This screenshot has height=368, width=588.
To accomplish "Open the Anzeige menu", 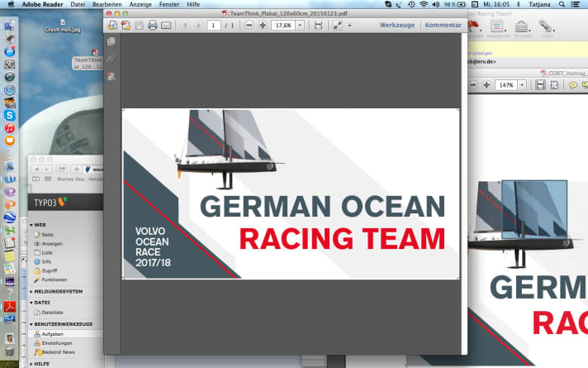I will 140,4.
